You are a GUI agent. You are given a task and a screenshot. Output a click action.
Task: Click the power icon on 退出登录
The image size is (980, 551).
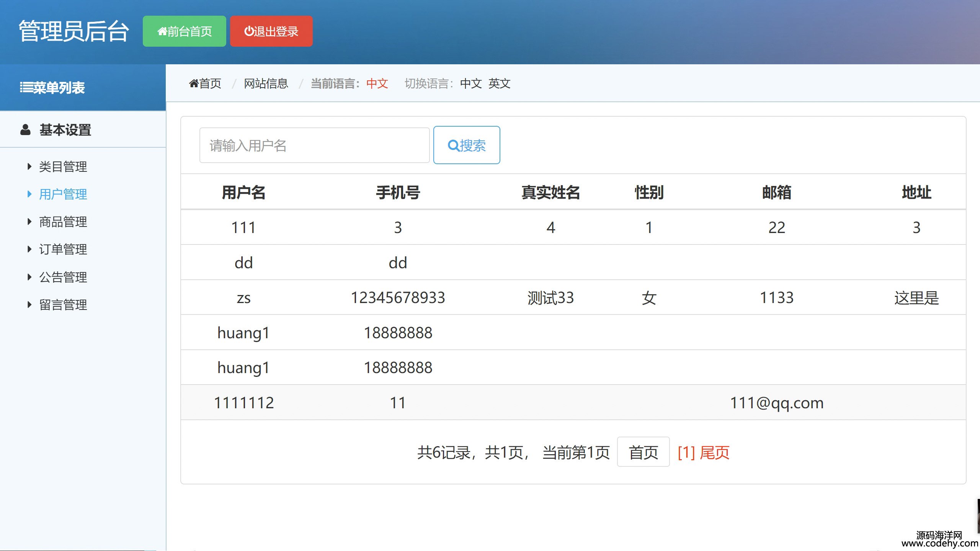pos(249,31)
